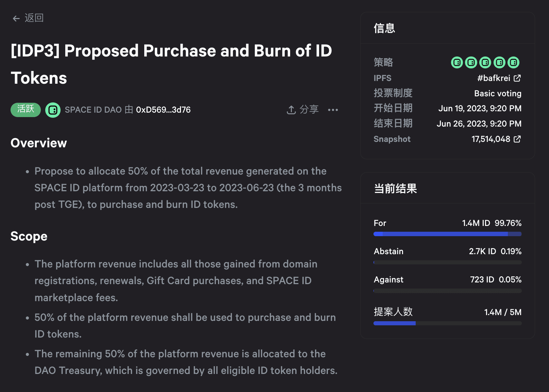Click the 返回 back link

tap(33, 18)
